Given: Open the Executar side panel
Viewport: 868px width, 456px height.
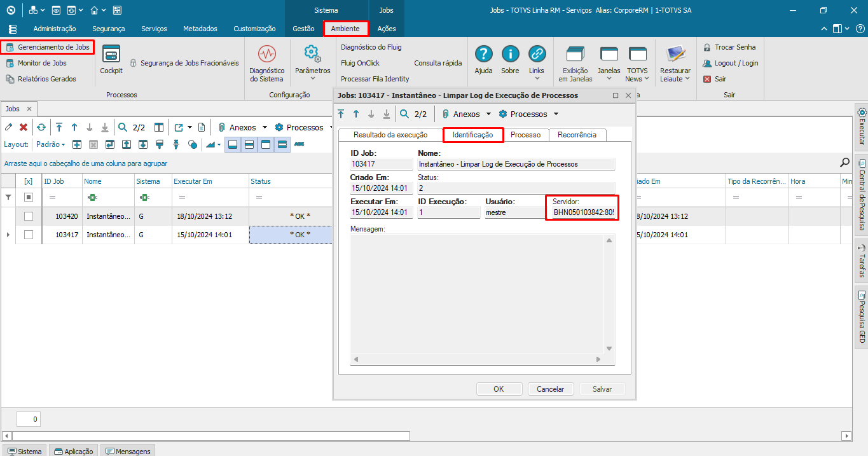Looking at the screenshot, I should 862,127.
